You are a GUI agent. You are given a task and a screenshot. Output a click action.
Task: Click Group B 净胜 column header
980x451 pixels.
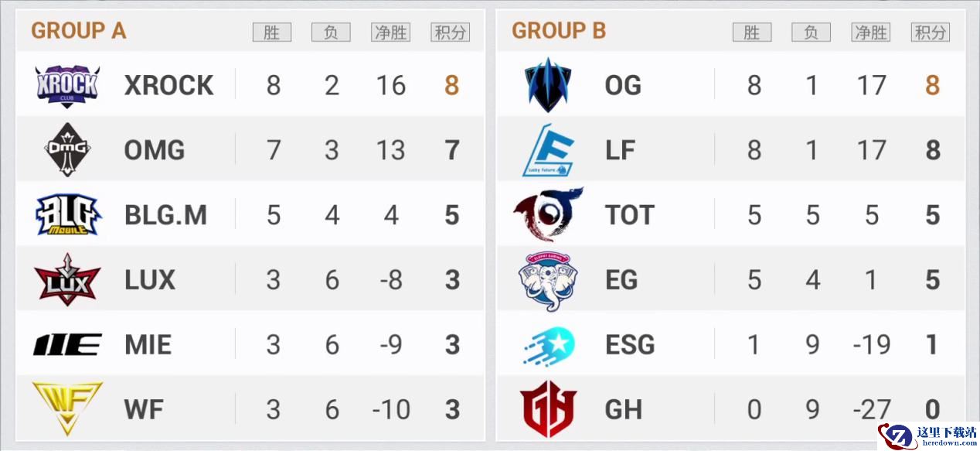(x=870, y=32)
